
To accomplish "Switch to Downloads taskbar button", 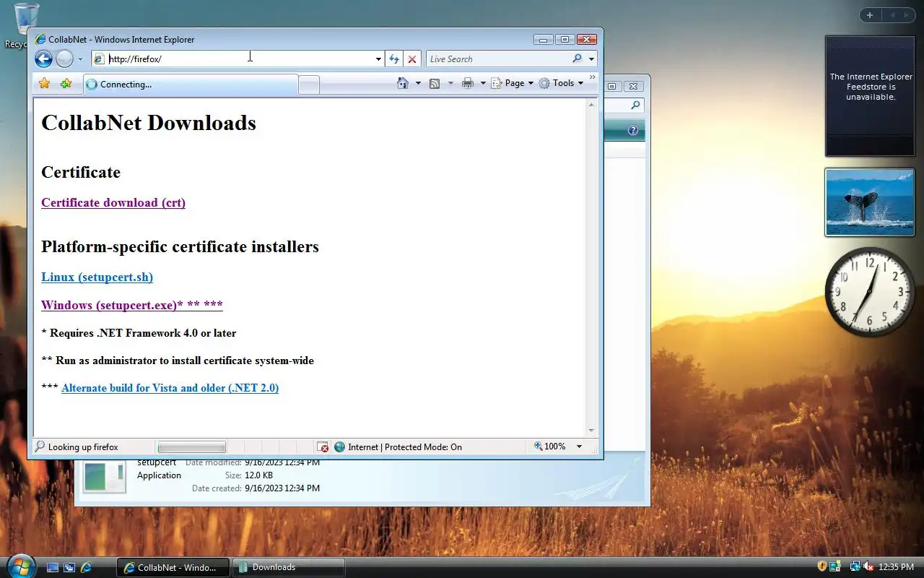I will point(289,567).
